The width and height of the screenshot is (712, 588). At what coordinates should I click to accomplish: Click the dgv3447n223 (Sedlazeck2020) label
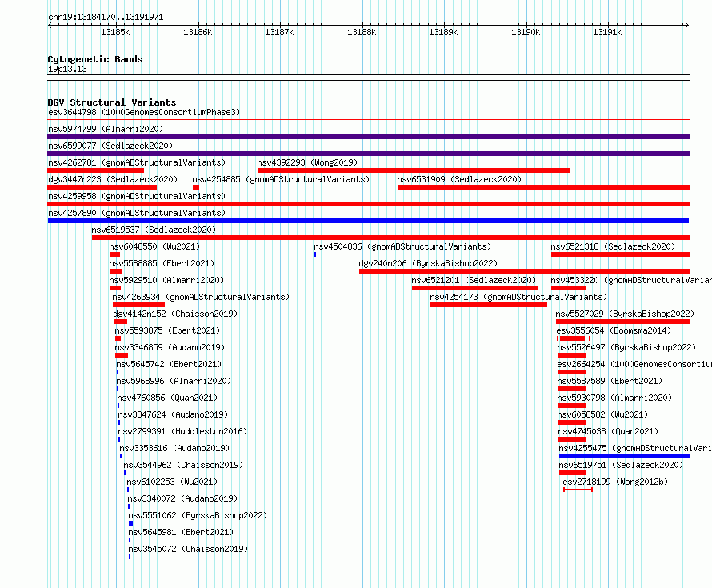(x=113, y=179)
